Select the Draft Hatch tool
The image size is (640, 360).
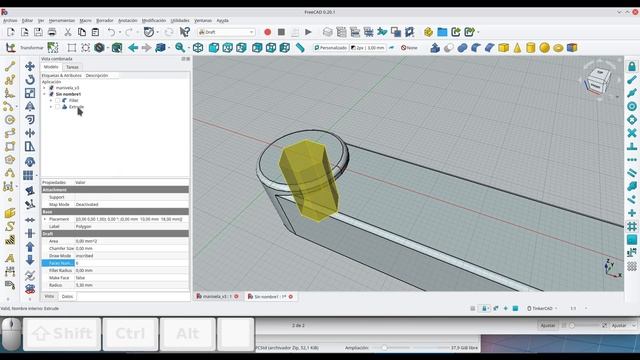tap(10, 239)
